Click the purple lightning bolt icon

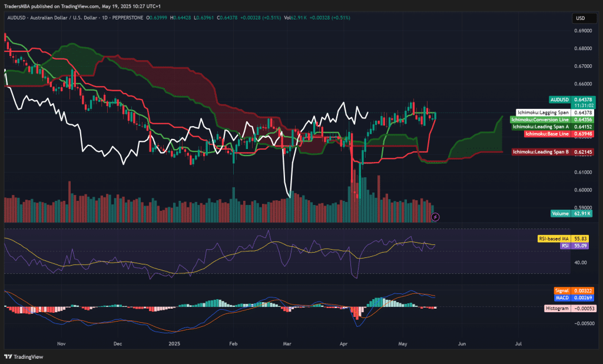pos(435,217)
